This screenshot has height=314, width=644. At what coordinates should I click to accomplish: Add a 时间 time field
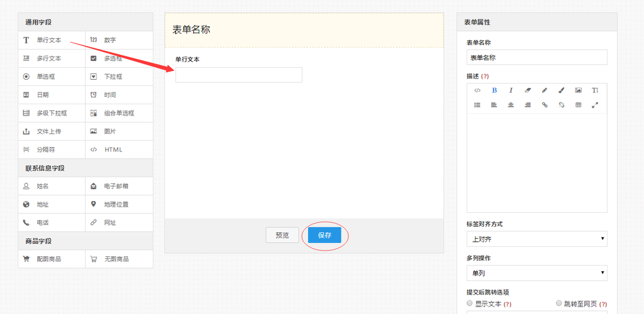click(x=119, y=95)
